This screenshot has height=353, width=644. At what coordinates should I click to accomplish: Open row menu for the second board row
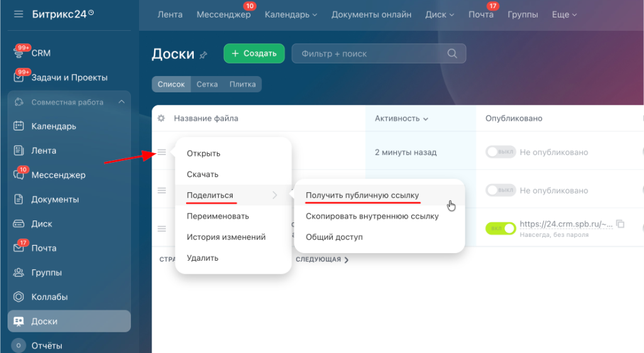162,190
